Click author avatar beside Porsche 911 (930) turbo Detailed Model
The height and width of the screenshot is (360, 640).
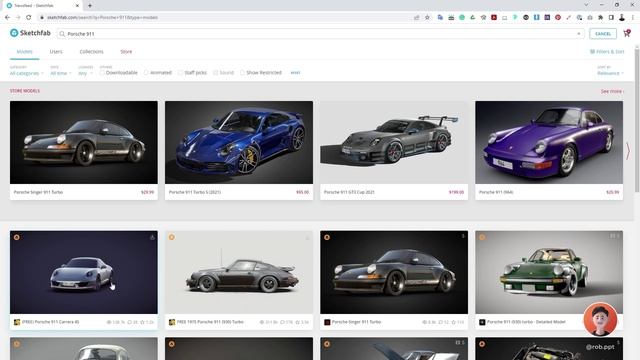click(482, 322)
